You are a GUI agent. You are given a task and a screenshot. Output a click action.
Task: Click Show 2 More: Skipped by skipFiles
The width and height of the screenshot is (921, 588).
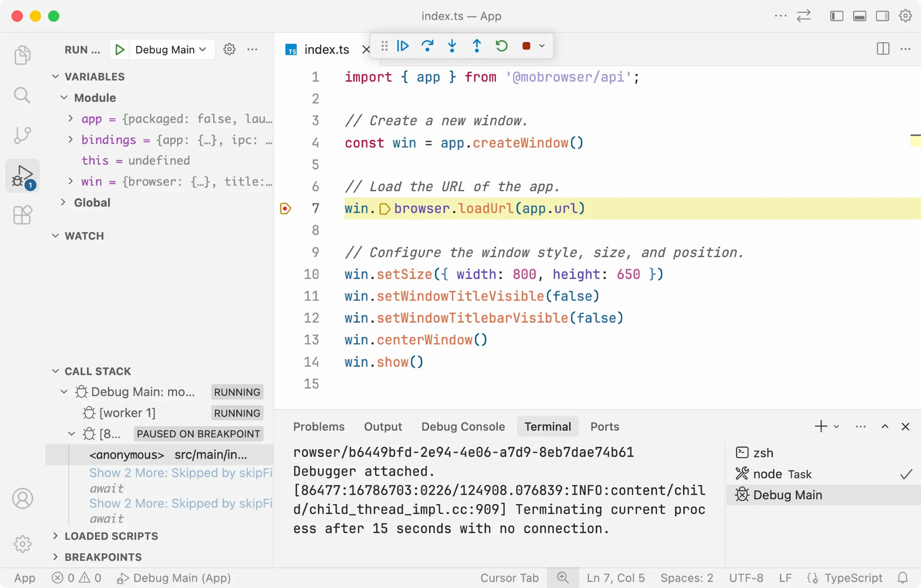pos(180,473)
